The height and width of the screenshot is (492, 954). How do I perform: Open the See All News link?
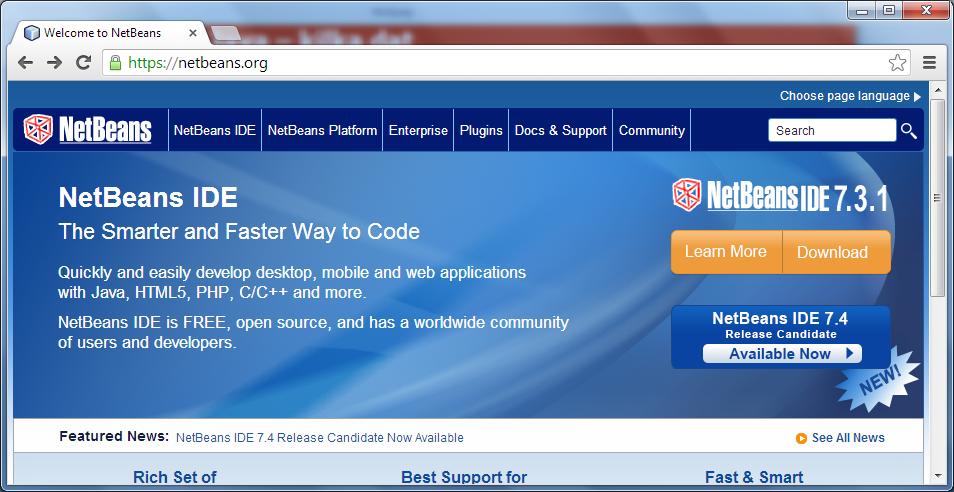click(x=848, y=438)
